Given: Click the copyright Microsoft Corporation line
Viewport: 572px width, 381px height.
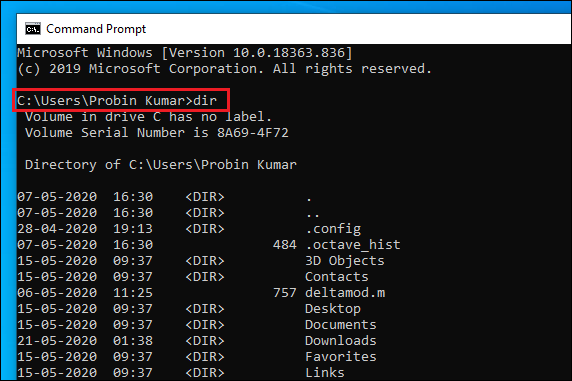Looking at the screenshot, I should point(225,69).
